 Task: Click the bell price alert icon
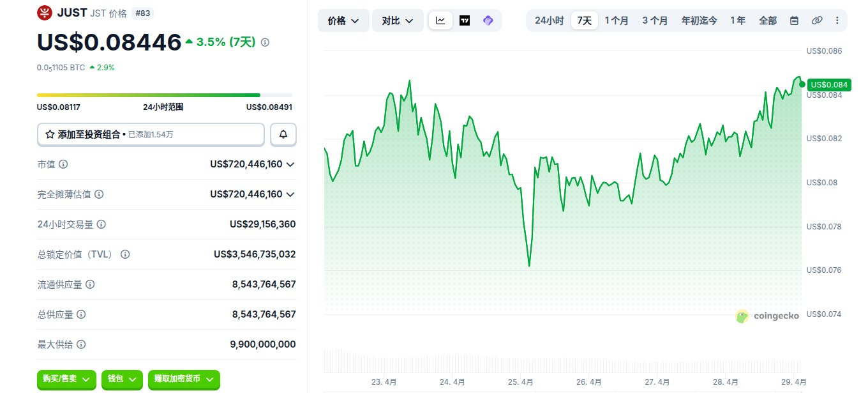[x=283, y=134]
